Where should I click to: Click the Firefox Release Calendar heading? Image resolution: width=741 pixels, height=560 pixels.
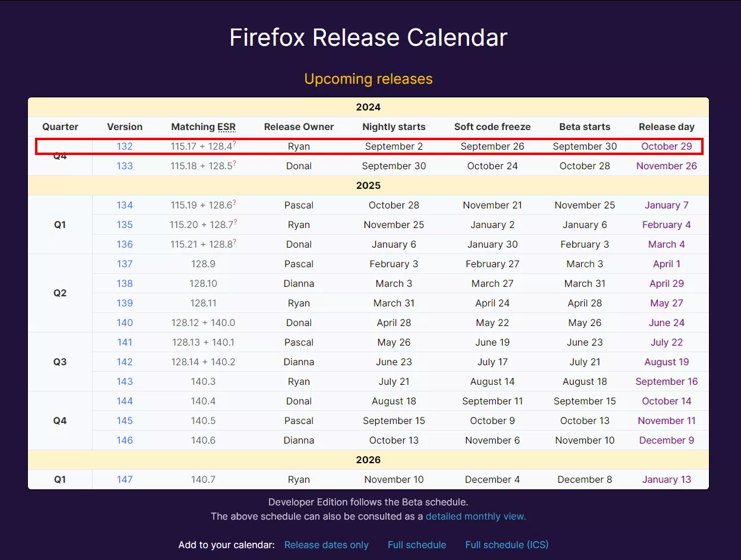pos(368,37)
